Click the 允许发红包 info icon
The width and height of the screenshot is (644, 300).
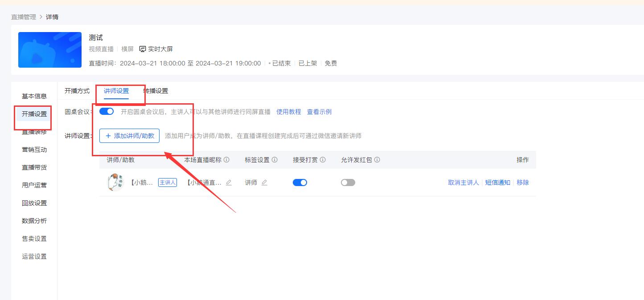point(376,159)
